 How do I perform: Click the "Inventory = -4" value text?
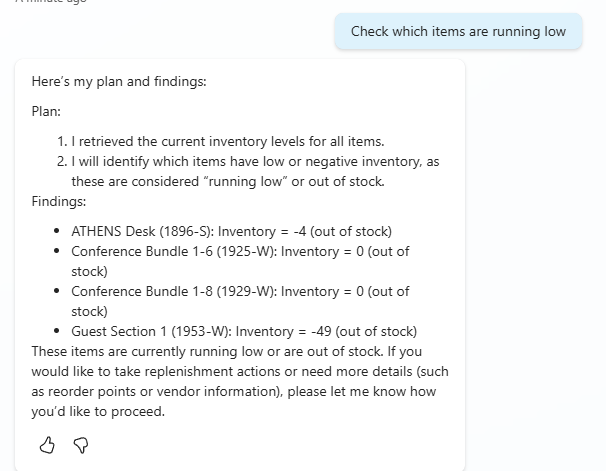tap(272, 231)
